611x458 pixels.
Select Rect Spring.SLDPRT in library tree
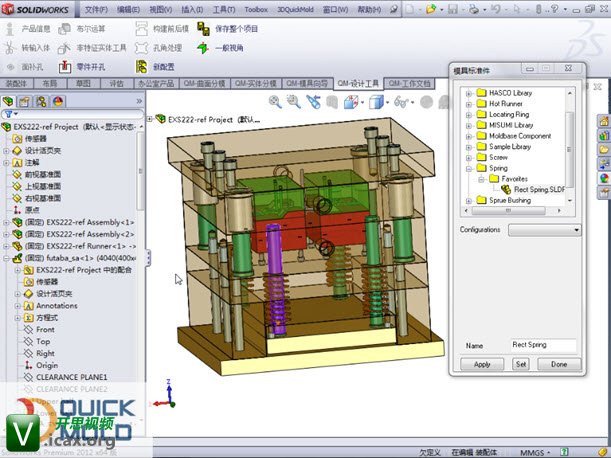[x=539, y=190]
